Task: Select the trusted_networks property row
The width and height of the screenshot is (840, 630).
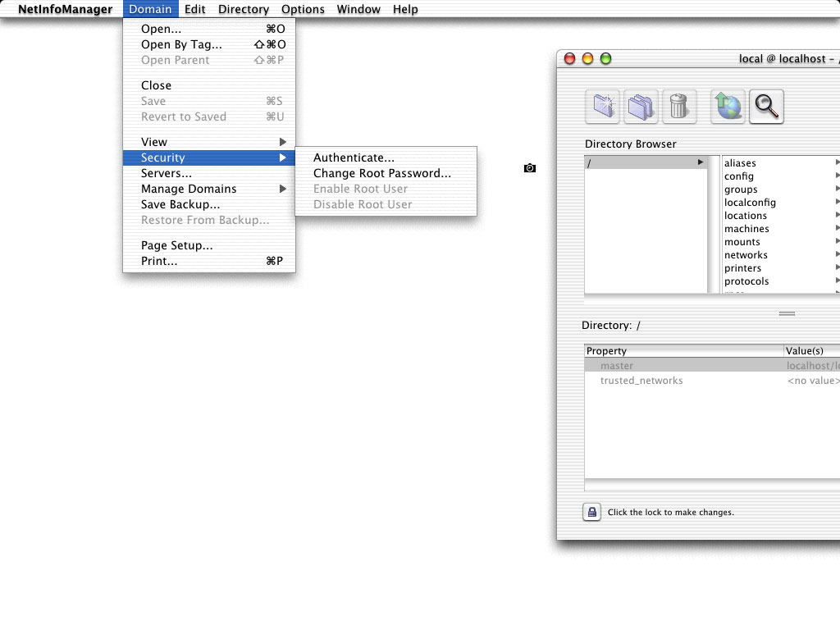Action: click(x=713, y=381)
